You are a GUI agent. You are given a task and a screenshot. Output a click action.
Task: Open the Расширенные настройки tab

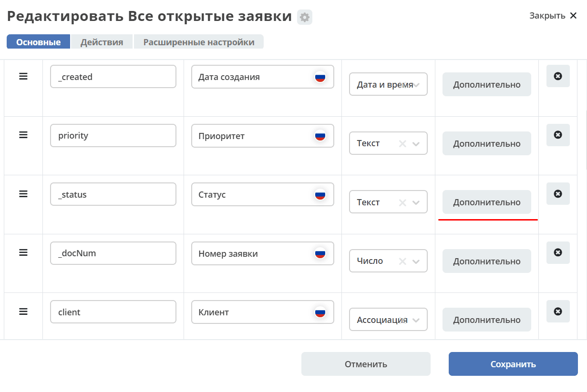coord(199,42)
